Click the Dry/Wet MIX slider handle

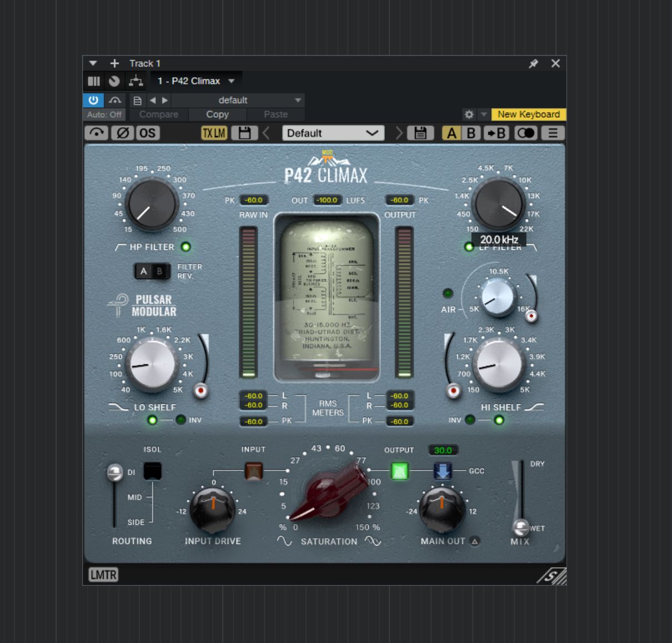(520, 527)
